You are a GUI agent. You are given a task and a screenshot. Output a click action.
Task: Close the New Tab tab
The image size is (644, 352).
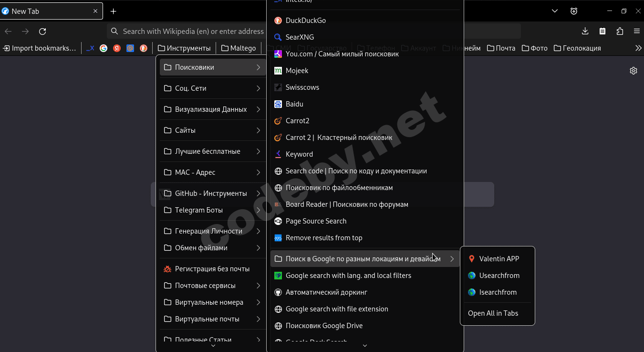[95, 11]
